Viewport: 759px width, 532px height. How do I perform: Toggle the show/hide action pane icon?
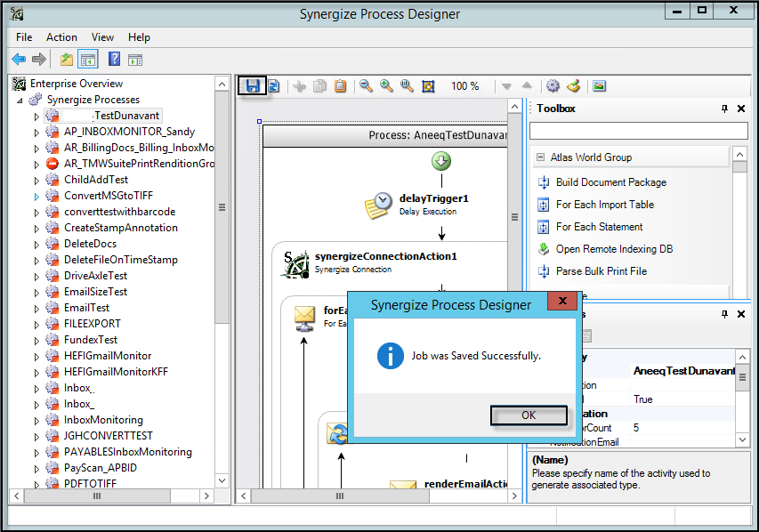(135, 60)
